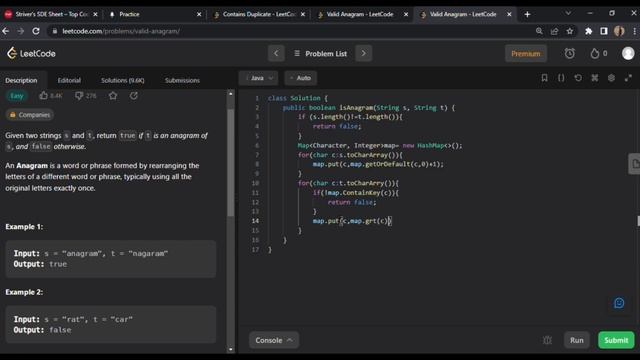Screen dimensions: 640x360
Task: Click the editor bookmark icon
Action: pyautogui.click(x=544, y=78)
